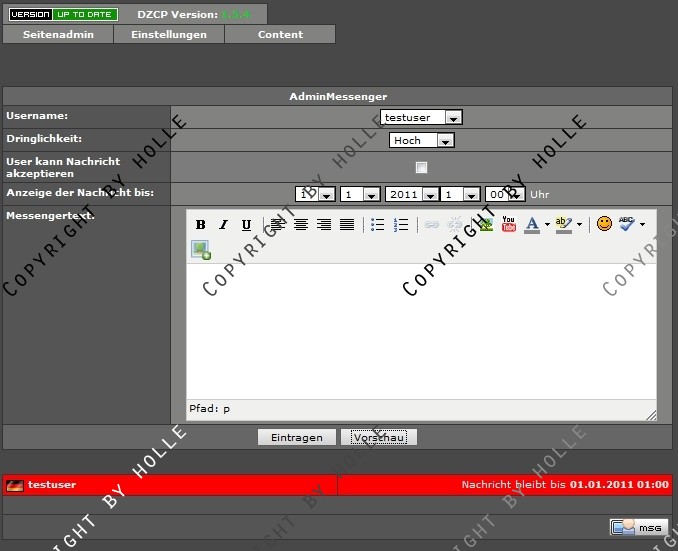Click the Vorschau button
The height and width of the screenshot is (551, 678).
379,437
